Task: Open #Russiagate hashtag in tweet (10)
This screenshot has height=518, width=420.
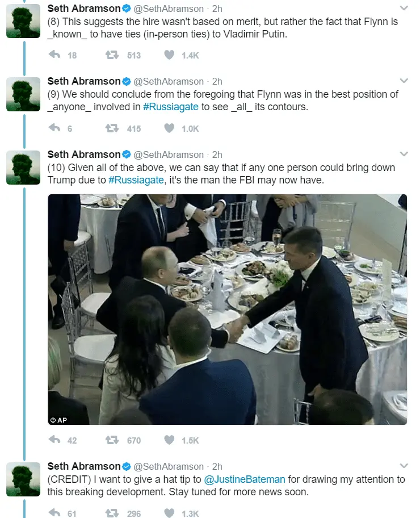Action: click(x=135, y=180)
